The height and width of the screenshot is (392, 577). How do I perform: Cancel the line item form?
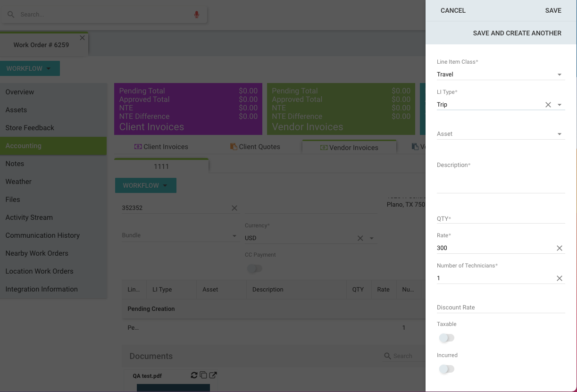coord(453,10)
